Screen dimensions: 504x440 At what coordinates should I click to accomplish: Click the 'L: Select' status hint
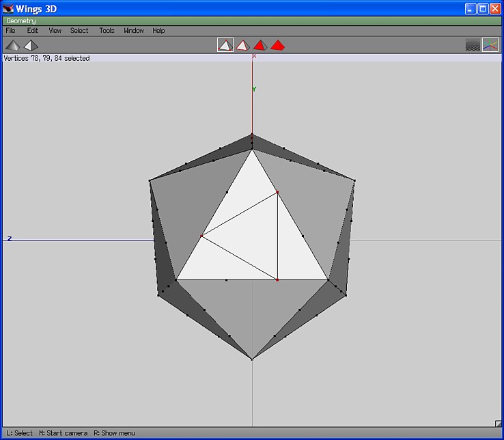19,433
